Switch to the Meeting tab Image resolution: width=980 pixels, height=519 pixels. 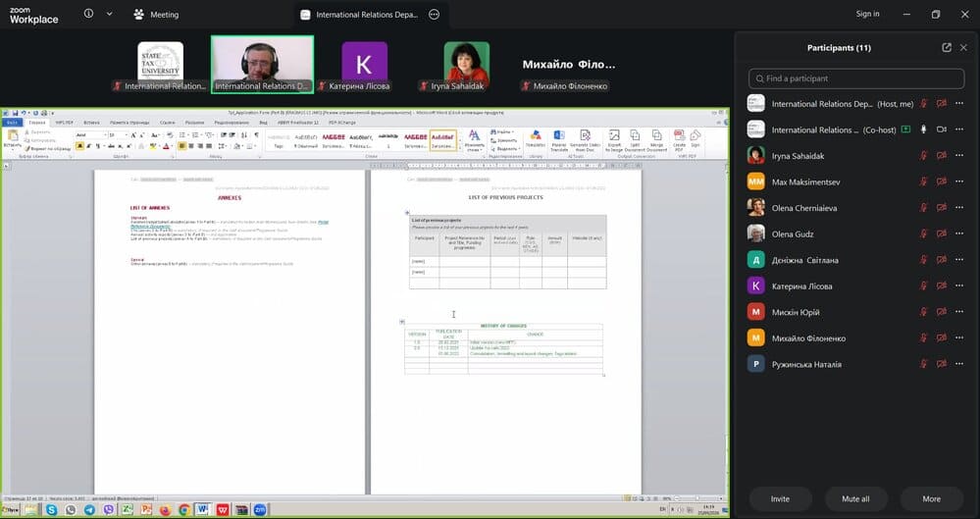pyautogui.click(x=156, y=15)
